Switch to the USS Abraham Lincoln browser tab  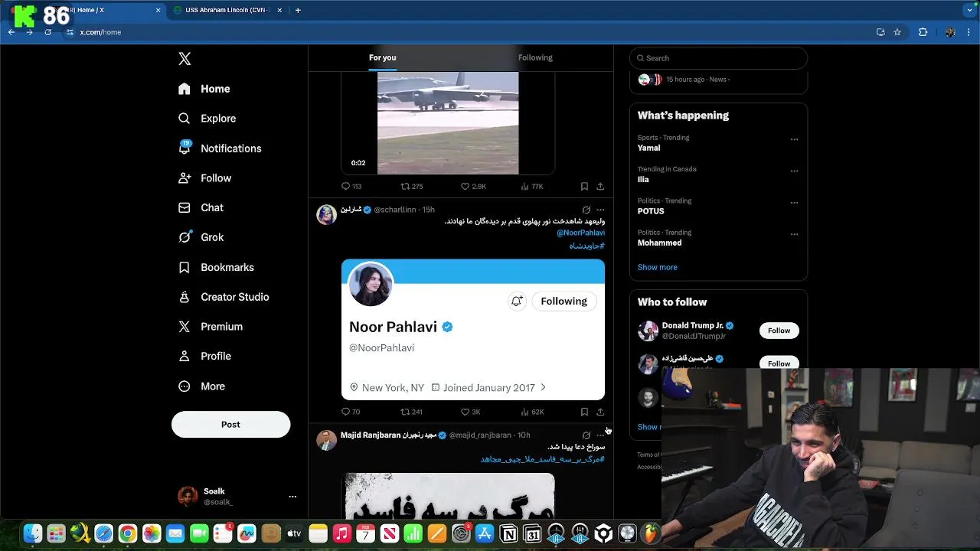[x=227, y=10]
